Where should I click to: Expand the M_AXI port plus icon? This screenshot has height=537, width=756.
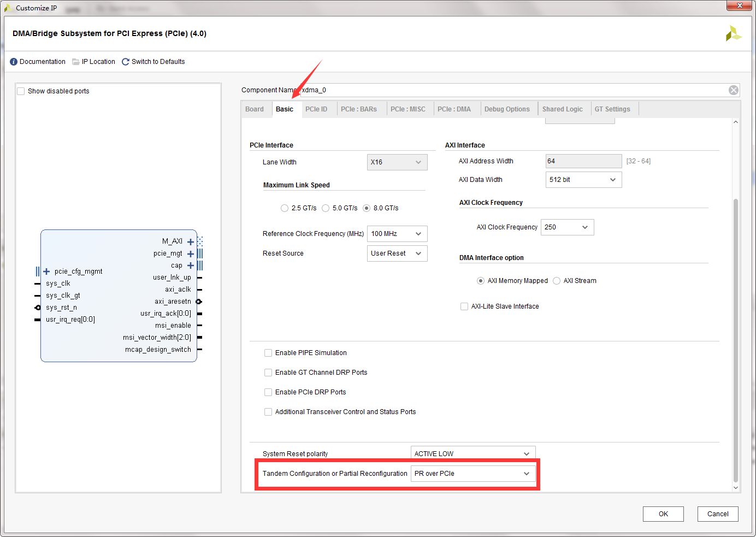click(x=191, y=241)
